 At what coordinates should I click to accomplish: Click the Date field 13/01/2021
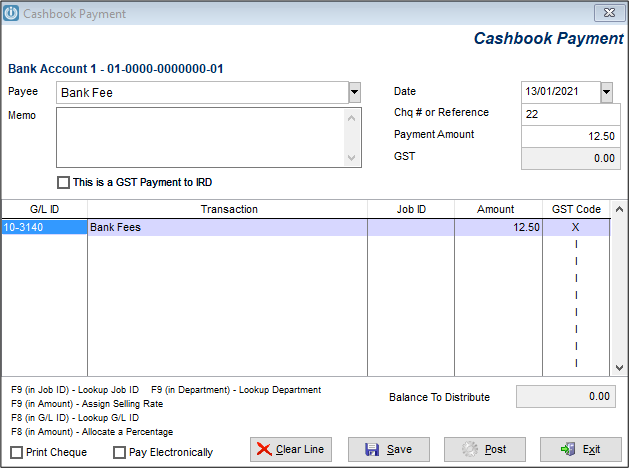(x=561, y=92)
